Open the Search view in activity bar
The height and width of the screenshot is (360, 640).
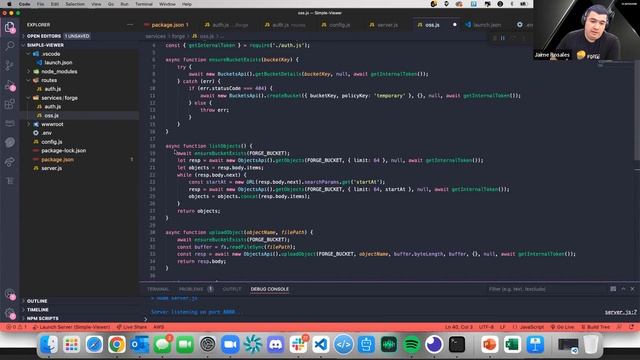10,46
